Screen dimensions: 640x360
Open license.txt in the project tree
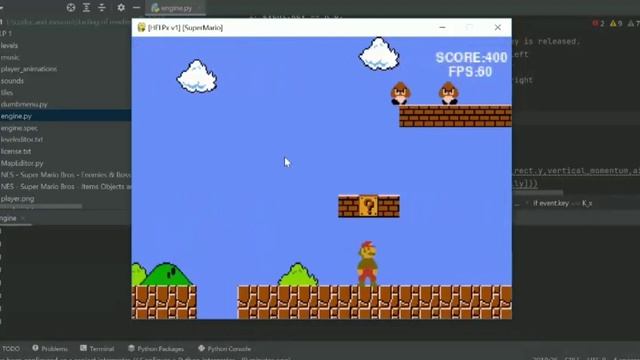[x=16, y=151]
